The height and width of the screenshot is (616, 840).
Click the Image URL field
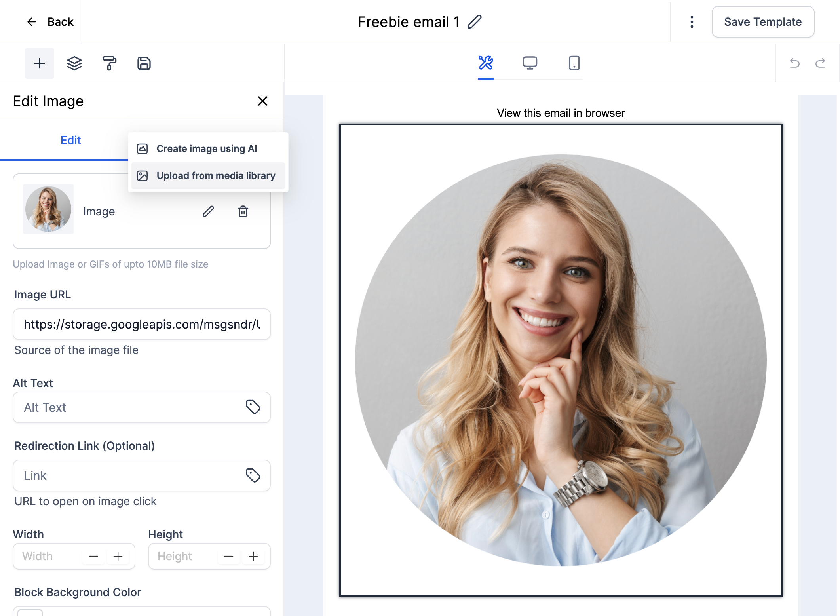142,324
